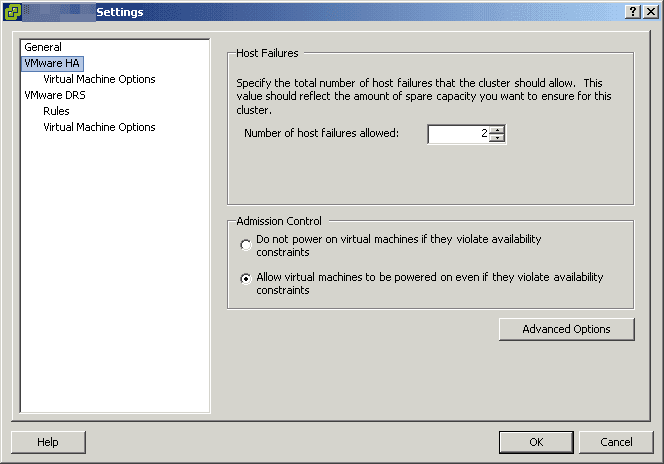Cancel the Settings dialog
664x464 pixels.
pos(616,442)
